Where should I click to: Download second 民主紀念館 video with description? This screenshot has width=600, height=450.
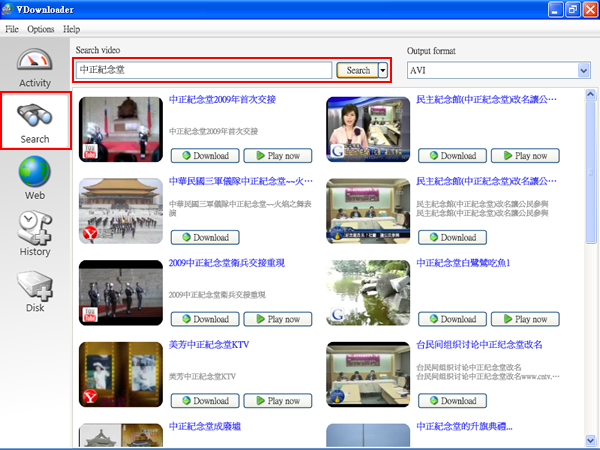[x=452, y=237]
